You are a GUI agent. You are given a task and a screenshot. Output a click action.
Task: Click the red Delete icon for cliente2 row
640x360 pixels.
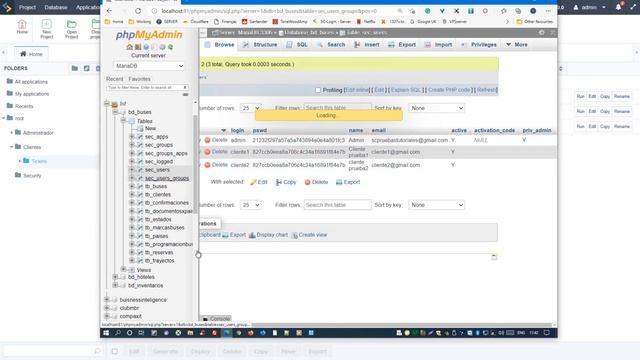207,165
